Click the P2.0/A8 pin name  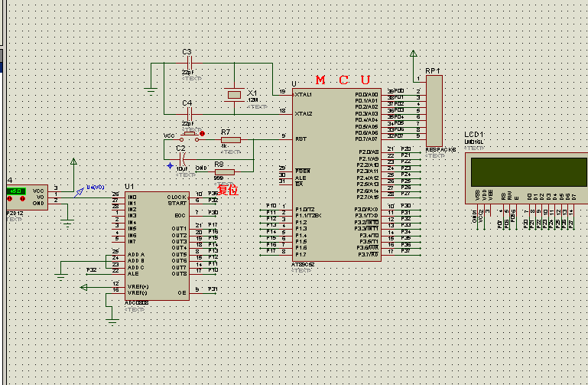tap(369, 152)
